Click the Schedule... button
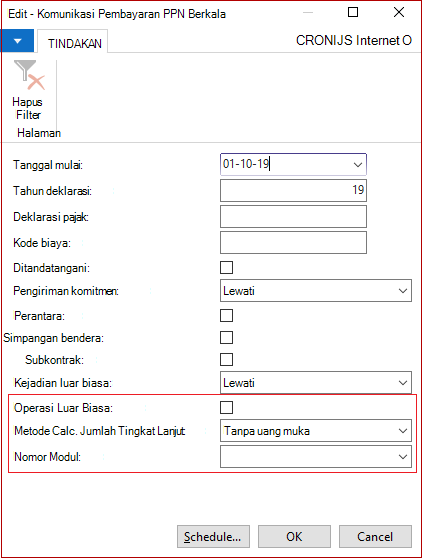The width and height of the screenshot is (422, 558). click(x=213, y=537)
